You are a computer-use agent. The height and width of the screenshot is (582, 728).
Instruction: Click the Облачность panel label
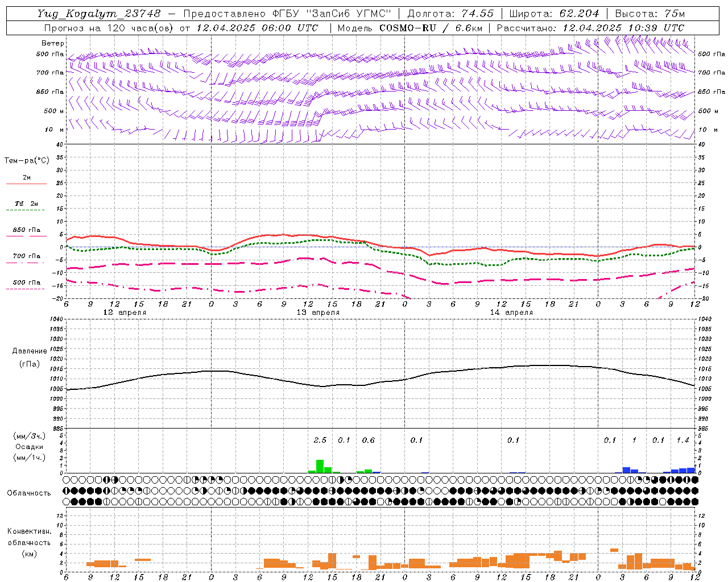(x=29, y=493)
